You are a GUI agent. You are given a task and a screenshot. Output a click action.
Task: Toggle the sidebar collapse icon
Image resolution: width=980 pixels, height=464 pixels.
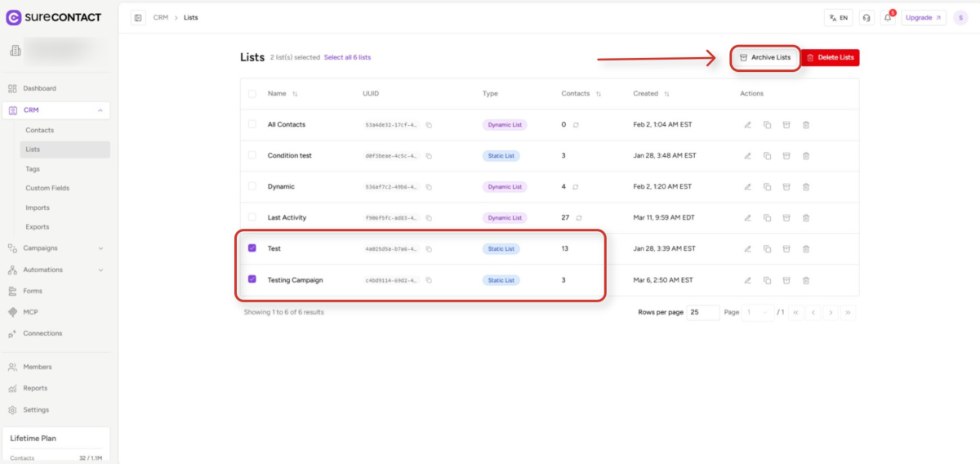[138, 17]
